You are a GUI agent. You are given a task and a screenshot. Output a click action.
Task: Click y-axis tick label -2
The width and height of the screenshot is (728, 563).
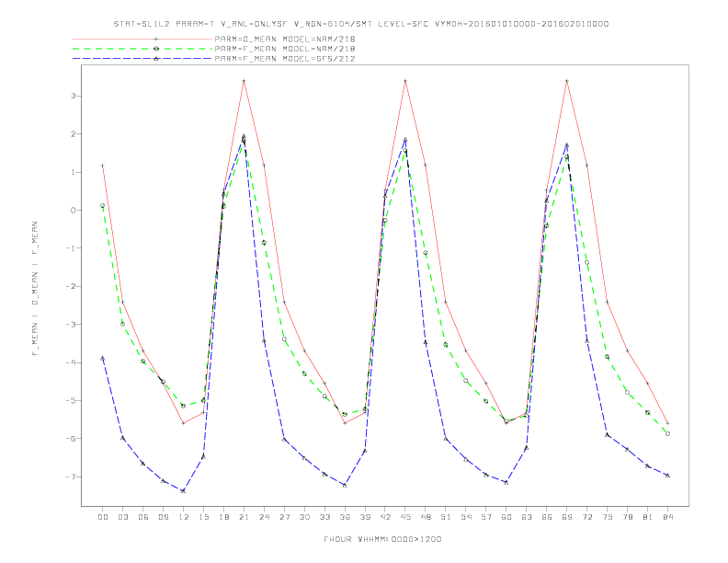pyautogui.click(x=71, y=287)
